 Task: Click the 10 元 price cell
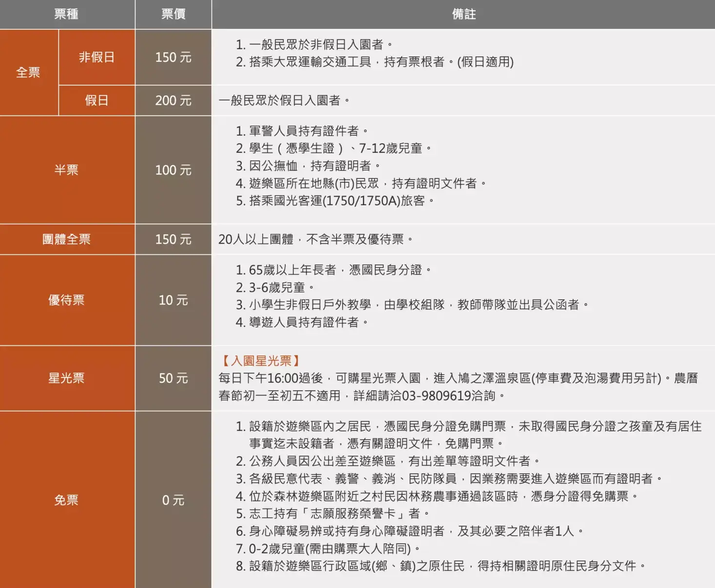click(173, 300)
